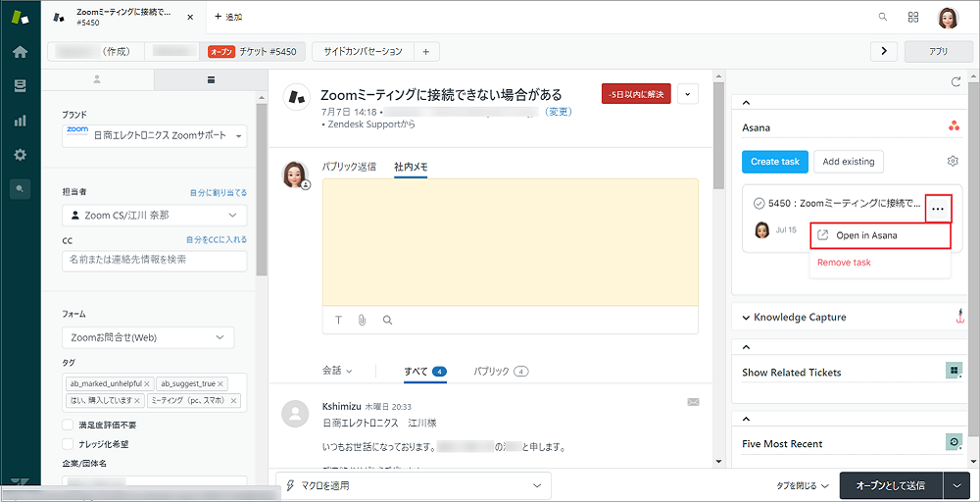Open ticket options dropdown beside the red SLA badge

pos(688,94)
